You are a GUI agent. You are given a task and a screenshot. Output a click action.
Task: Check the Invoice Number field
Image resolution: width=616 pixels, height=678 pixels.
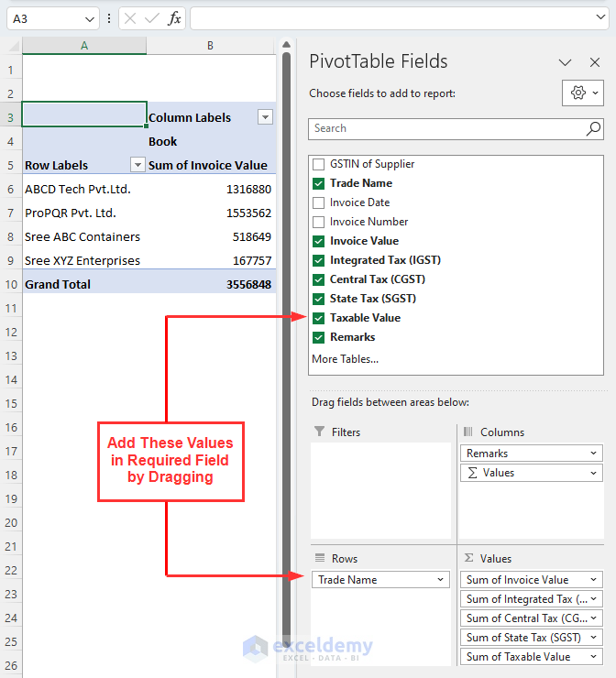(318, 222)
